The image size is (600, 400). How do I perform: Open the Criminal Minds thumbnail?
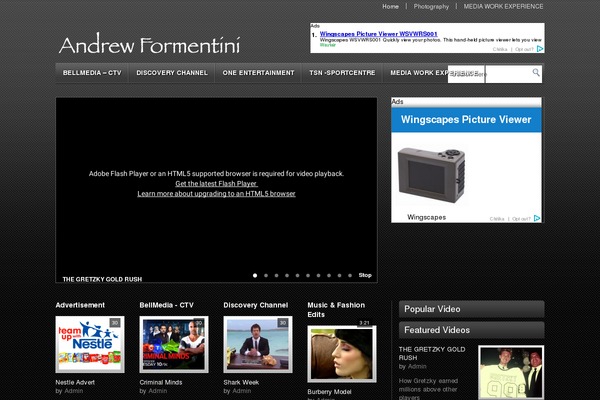click(x=174, y=344)
